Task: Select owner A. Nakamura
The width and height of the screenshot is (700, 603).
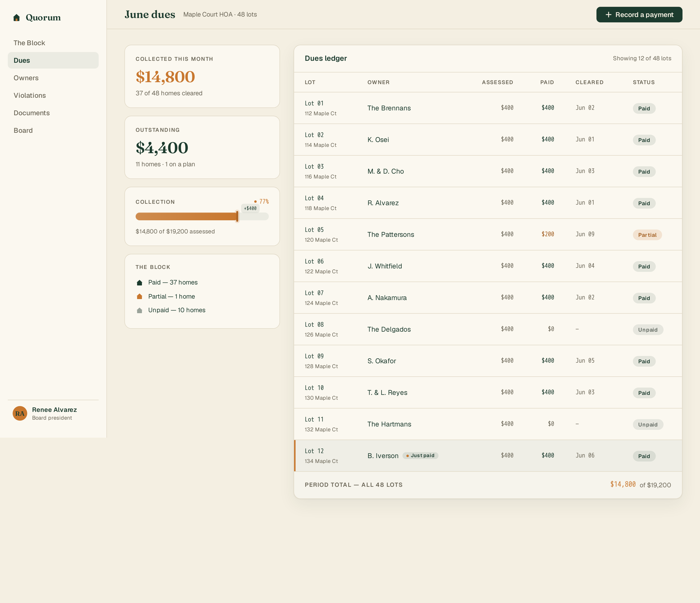Action: coord(387,298)
